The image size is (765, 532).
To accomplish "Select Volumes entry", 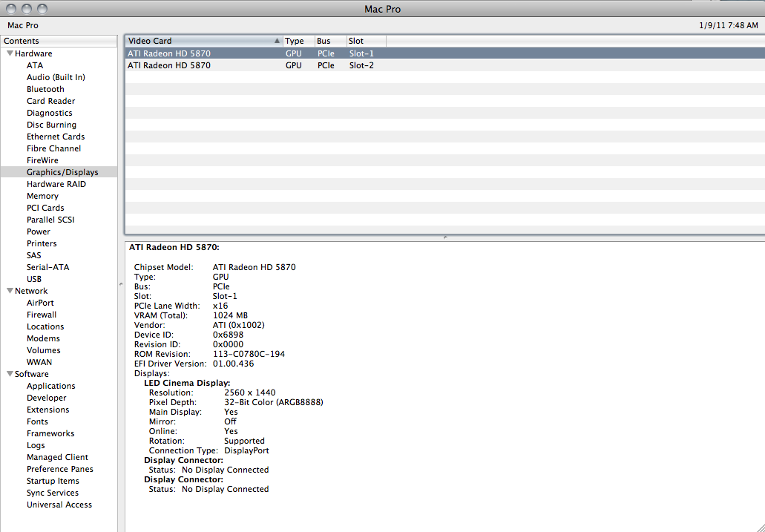I will pos(44,350).
